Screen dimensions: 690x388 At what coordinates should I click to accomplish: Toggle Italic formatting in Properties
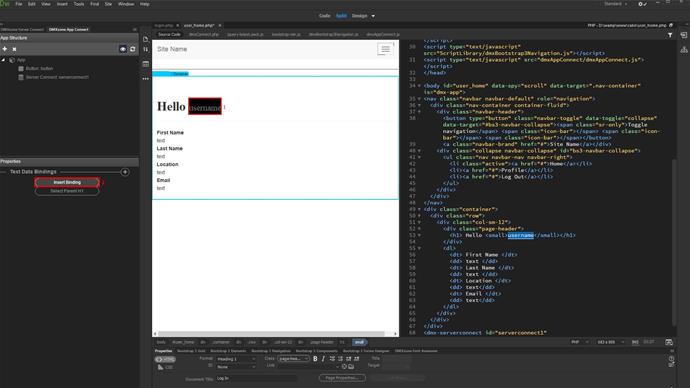[323, 359]
